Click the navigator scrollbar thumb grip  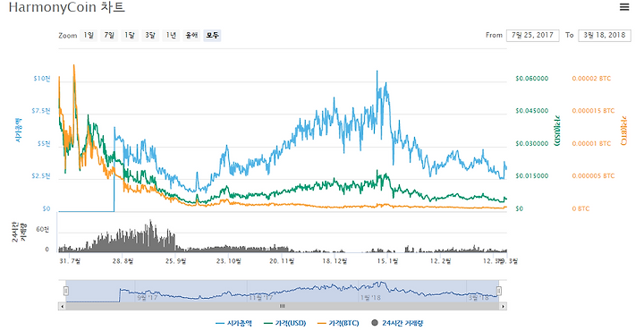pyautogui.click(x=282, y=306)
